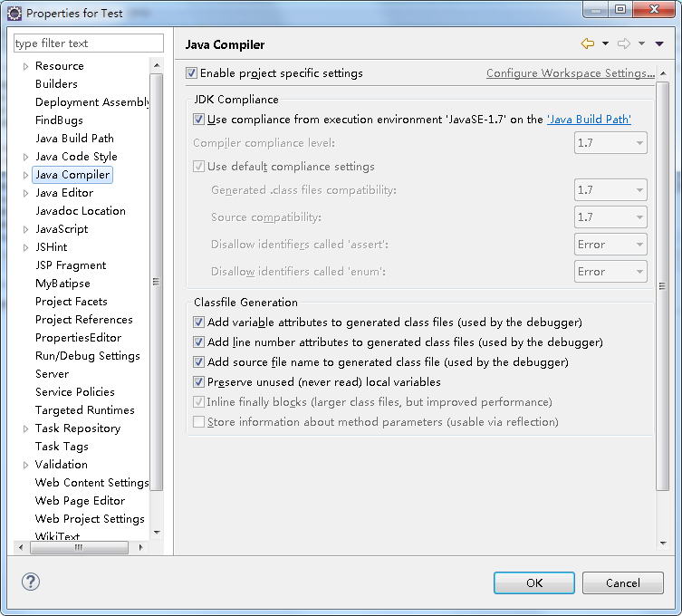The width and height of the screenshot is (682, 616).
Task: Toggle Store information about method parameters
Action: 198,422
